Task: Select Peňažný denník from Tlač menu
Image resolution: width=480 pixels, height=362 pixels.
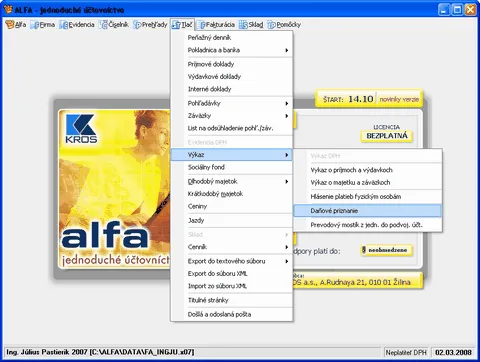Action: (x=232, y=37)
